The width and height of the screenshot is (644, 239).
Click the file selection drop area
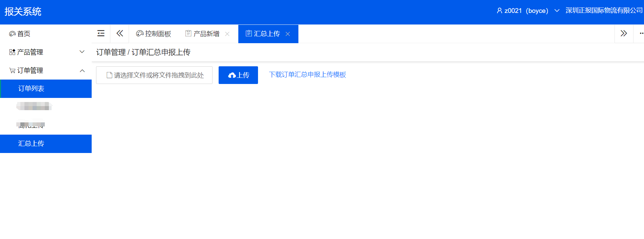coord(154,75)
